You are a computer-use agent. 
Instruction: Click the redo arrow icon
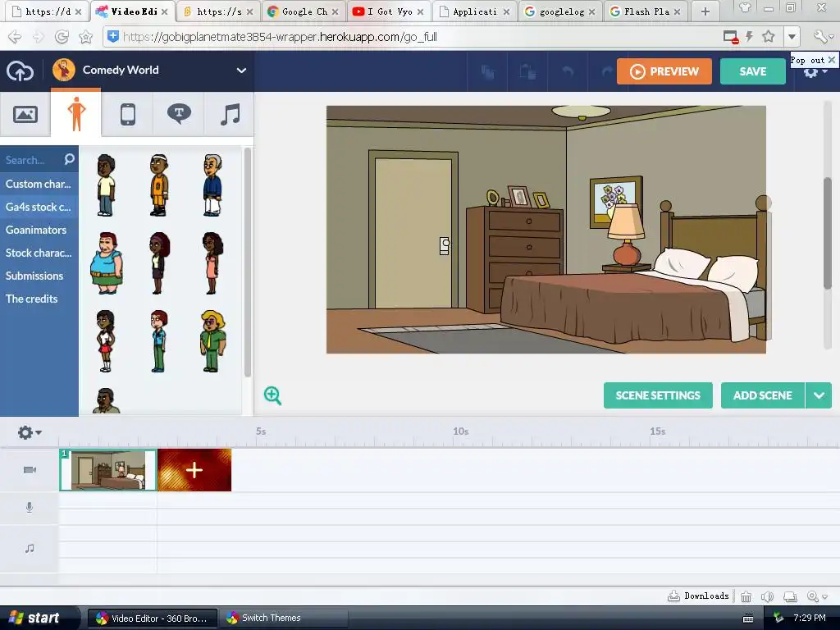pos(607,72)
